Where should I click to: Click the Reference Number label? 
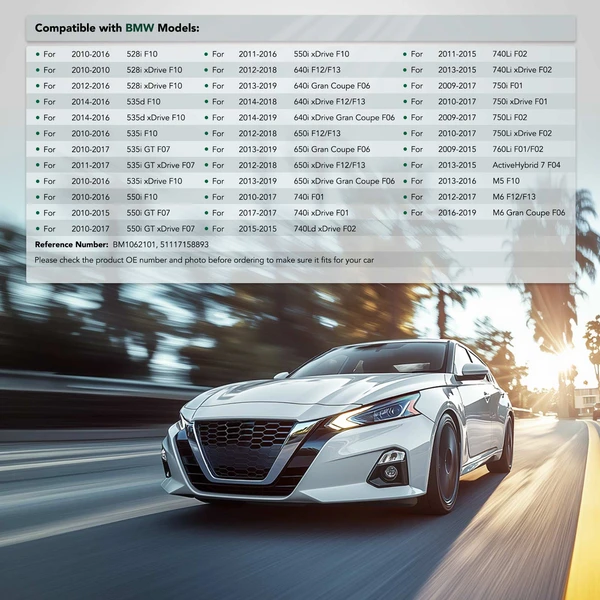(72, 244)
